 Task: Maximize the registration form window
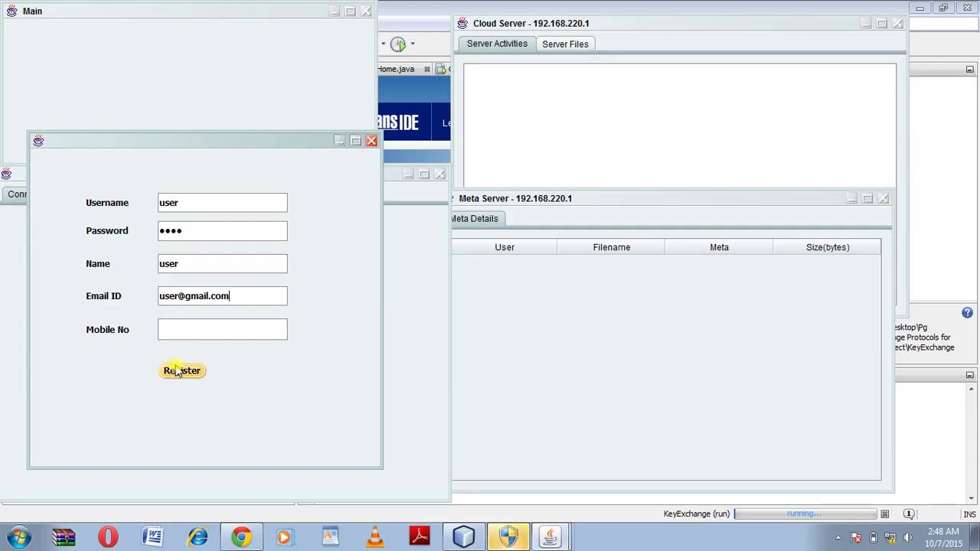click(x=355, y=141)
